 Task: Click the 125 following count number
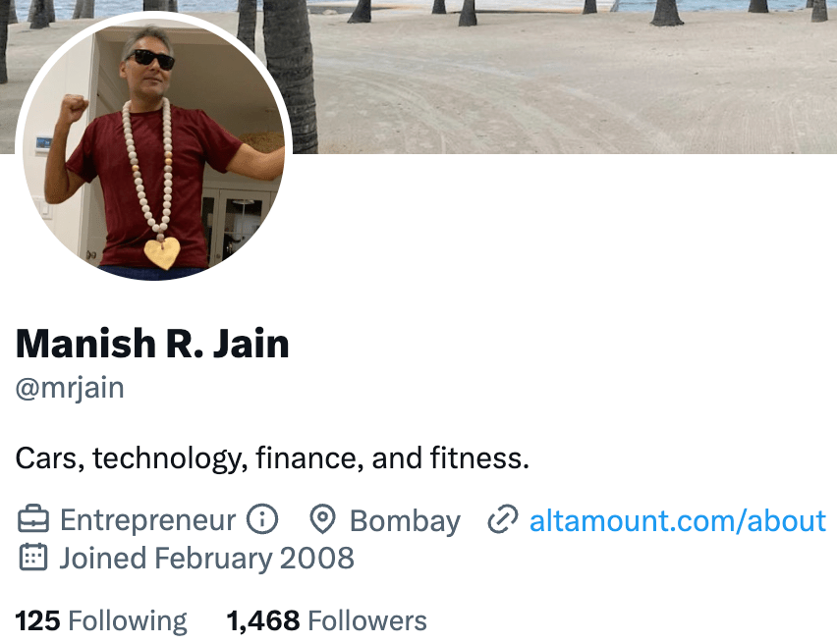[x=38, y=621]
